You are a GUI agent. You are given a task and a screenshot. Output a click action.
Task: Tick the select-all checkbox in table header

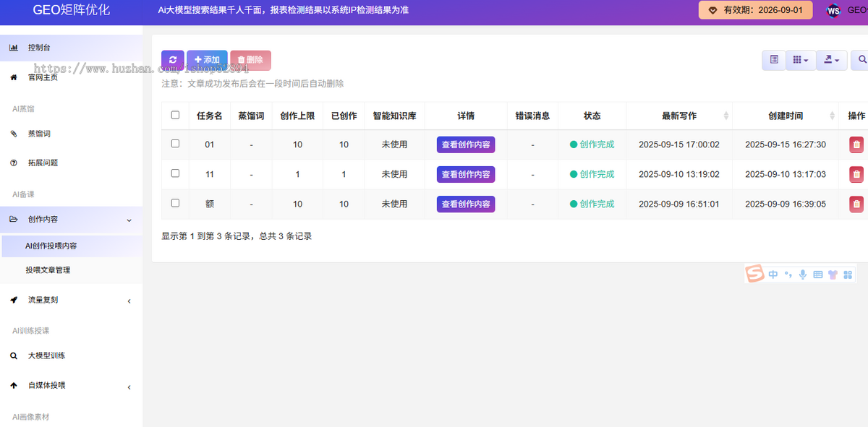pos(175,115)
